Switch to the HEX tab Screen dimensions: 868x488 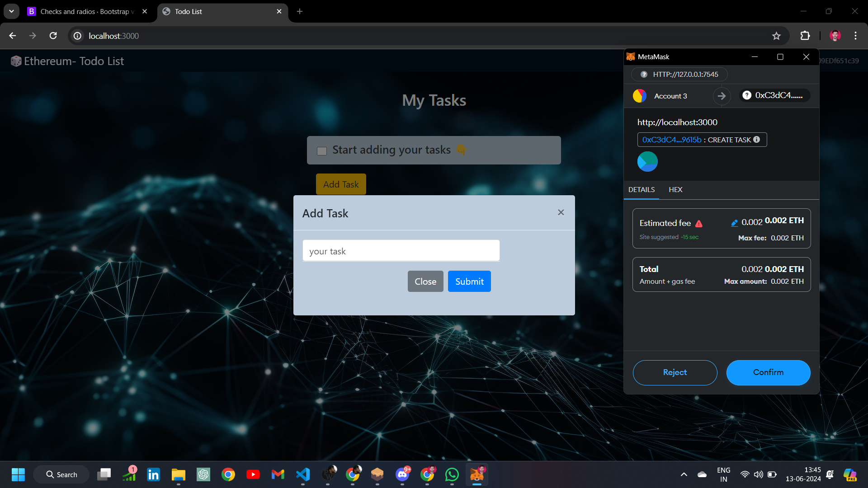click(x=675, y=190)
